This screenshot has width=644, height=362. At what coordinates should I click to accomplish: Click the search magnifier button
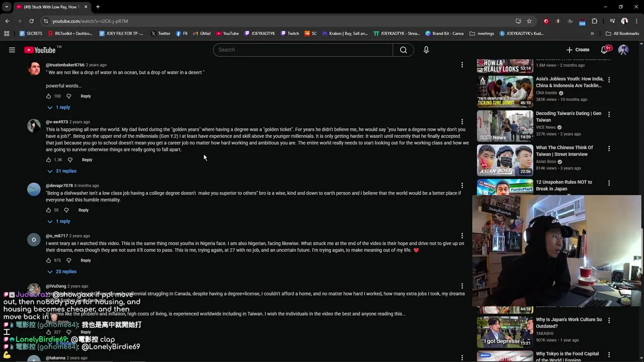pyautogui.click(x=404, y=50)
